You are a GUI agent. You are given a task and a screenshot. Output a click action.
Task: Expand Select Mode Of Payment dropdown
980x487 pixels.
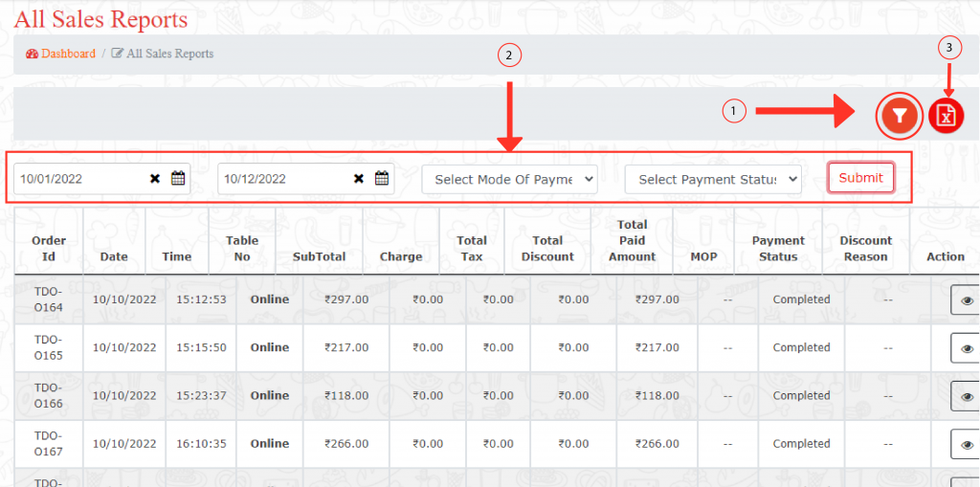[x=509, y=179]
